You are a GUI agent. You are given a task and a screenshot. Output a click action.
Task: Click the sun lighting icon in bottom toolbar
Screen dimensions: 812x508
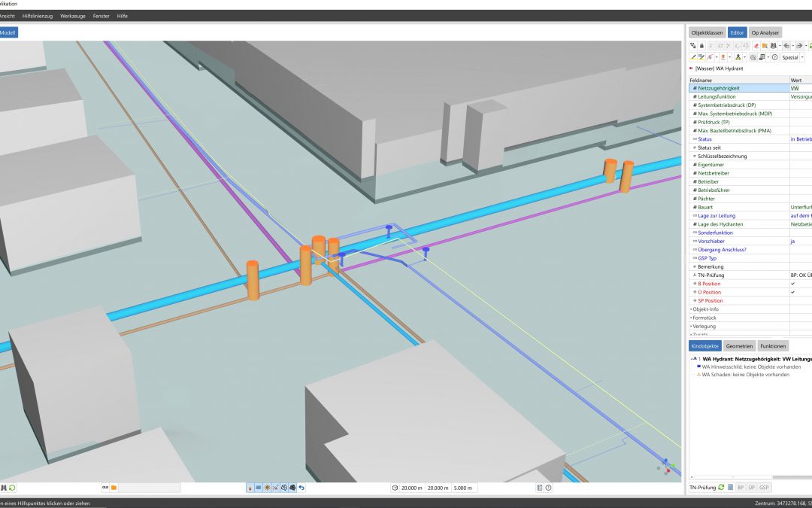(x=267, y=487)
